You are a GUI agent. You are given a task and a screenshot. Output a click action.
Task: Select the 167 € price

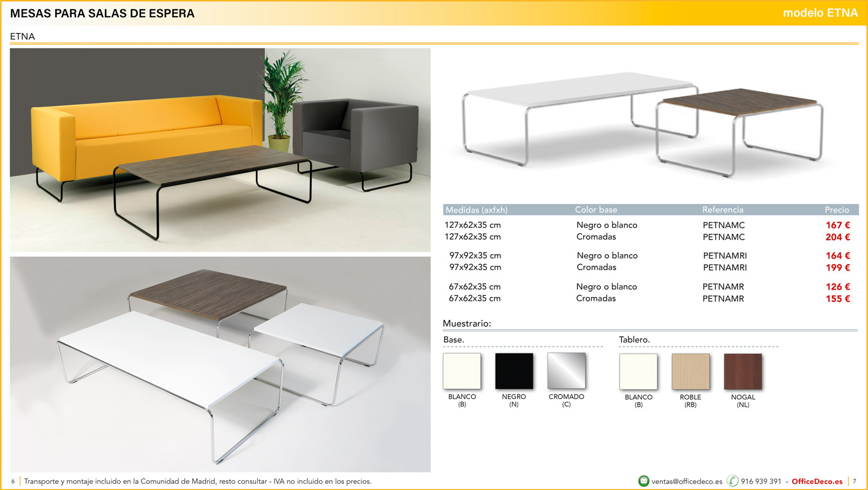pyautogui.click(x=838, y=225)
